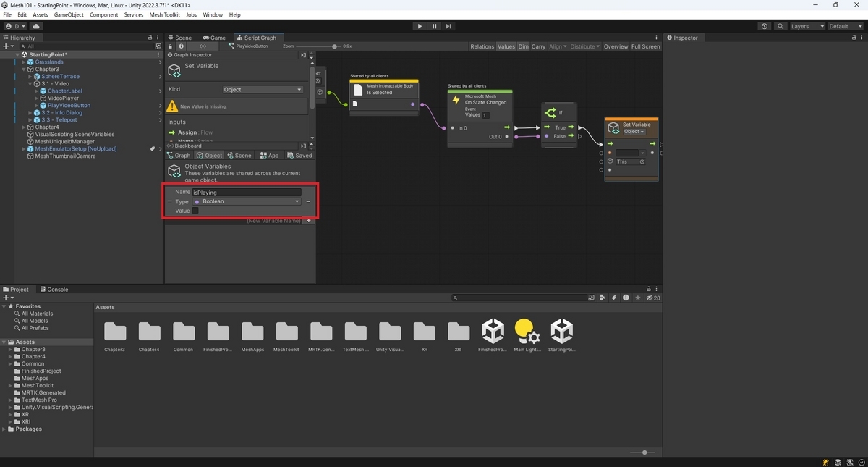
Task: Adjust the asset icon size slider
Action: (x=643, y=453)
